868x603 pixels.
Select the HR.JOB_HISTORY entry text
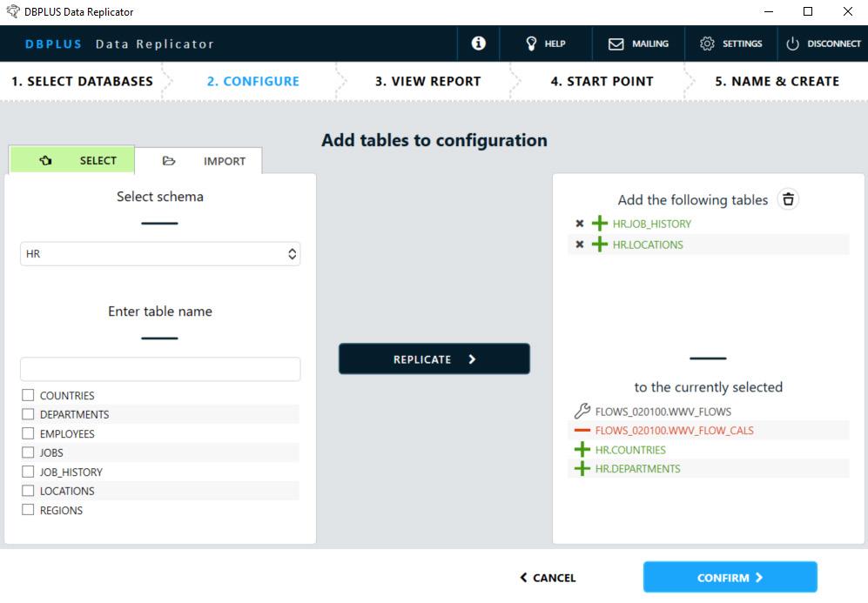point(651,224)
